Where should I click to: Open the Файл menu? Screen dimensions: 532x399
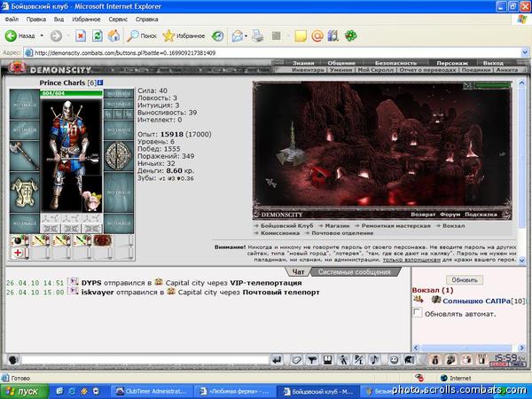click(x=12, y=20)
